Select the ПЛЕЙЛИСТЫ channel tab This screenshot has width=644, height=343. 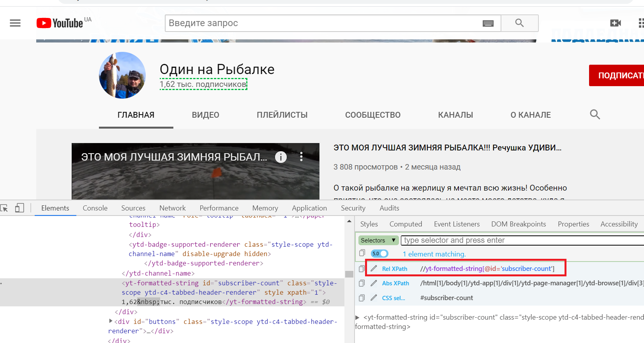[x=282, y=115]
